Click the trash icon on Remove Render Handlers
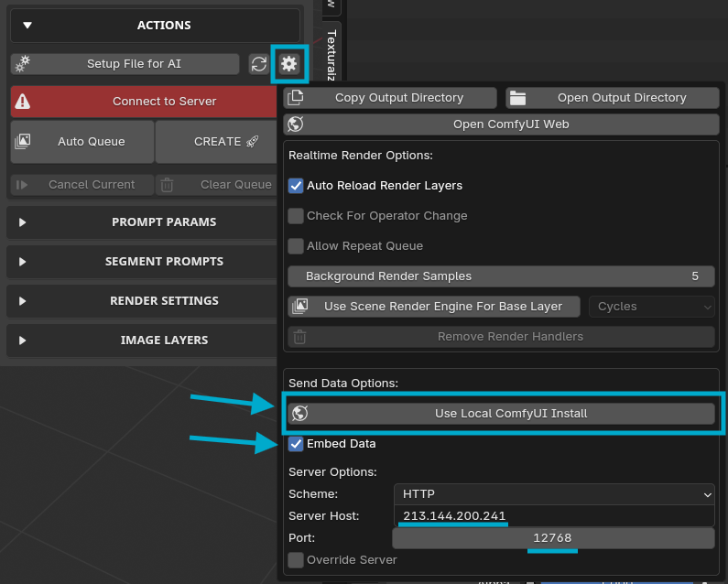The height and width of the screenshot is (584, 728). pyautogui.click(x=299, y=337)
